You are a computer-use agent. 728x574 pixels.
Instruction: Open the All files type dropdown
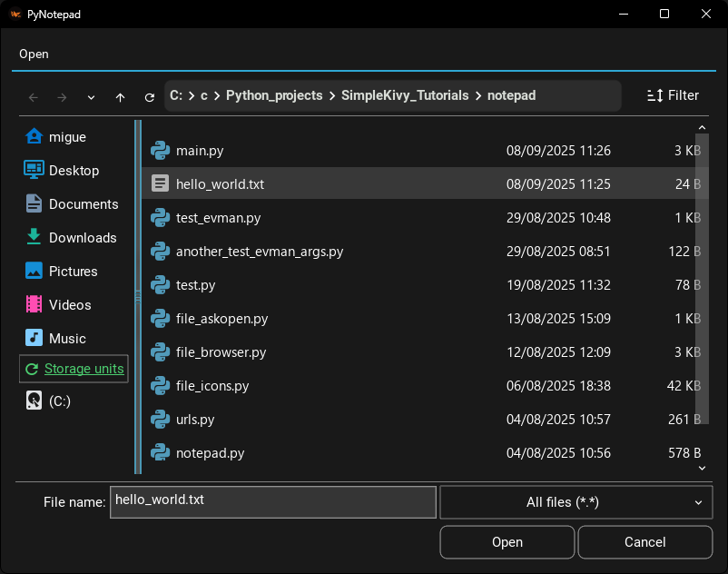(x=576, y=502)
